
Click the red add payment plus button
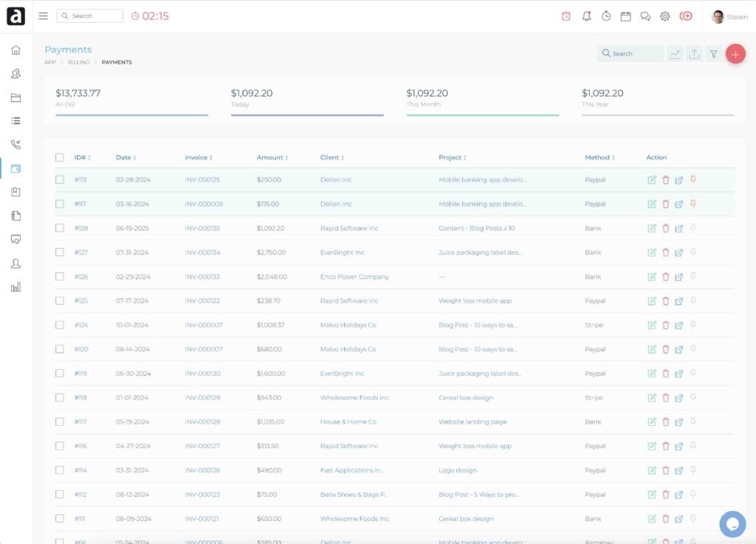point(735,54)
